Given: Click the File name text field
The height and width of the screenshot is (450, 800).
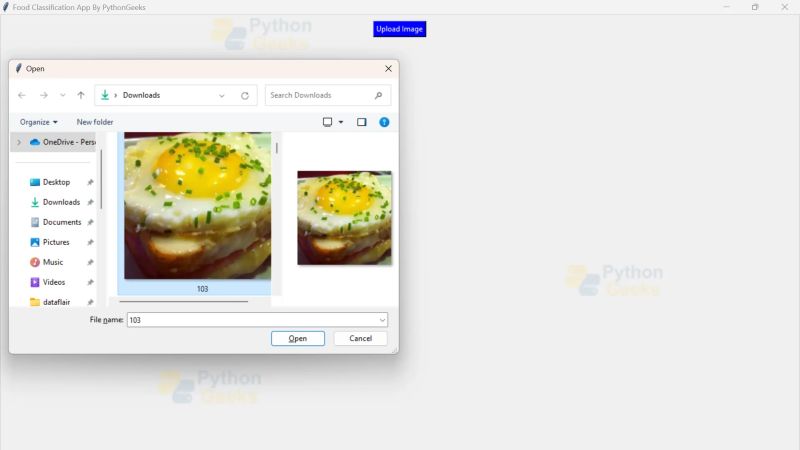Looking at the screenshot, I should coord(257,320).
